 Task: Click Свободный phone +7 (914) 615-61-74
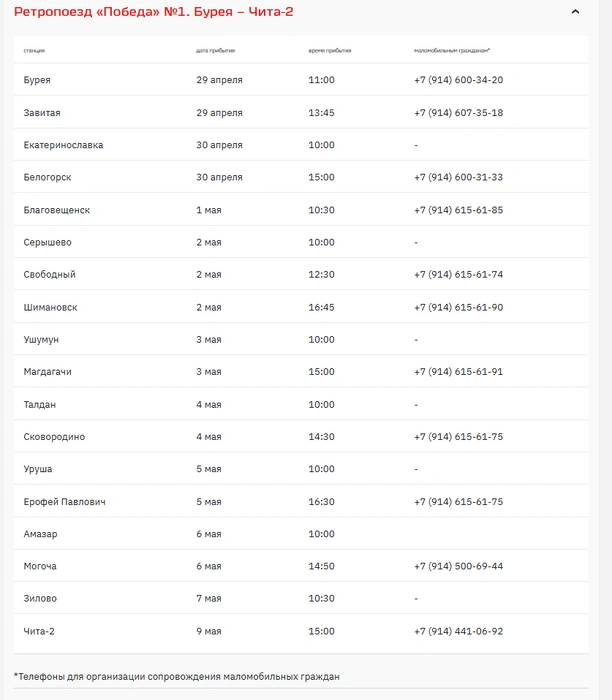click(x=458, y=275)
